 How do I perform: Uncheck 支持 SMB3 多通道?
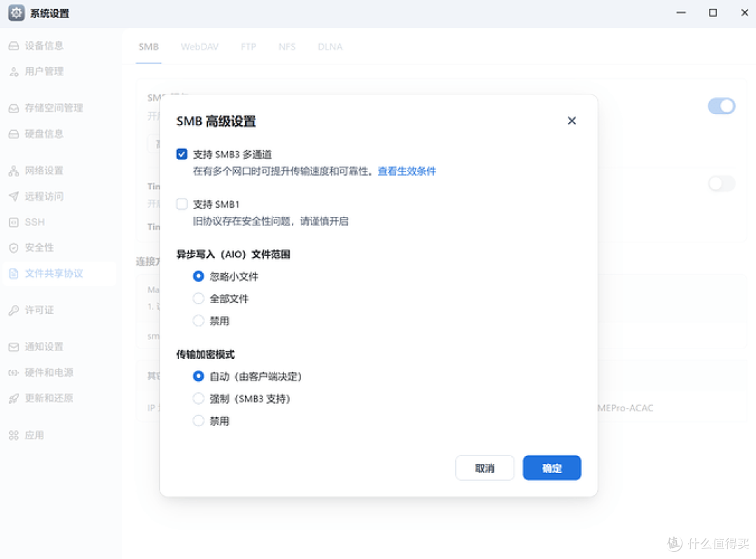tap(181, 154)
